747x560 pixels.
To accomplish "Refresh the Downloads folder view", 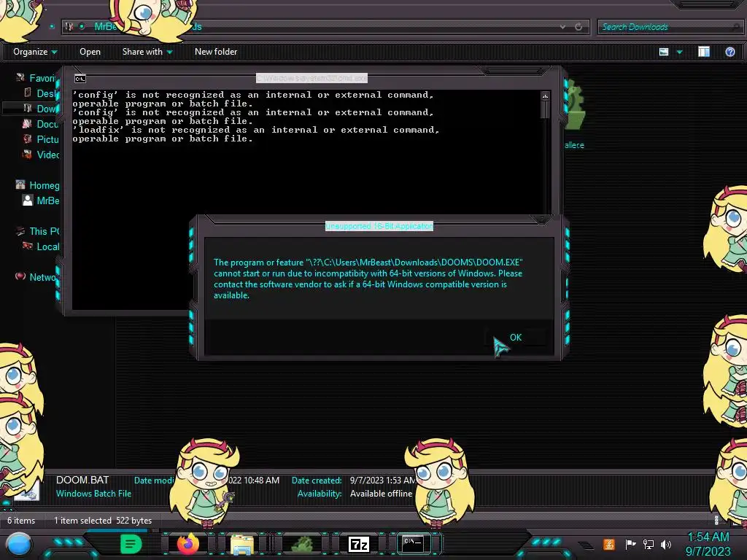I will pyautogui.click(x=578, y=27).
